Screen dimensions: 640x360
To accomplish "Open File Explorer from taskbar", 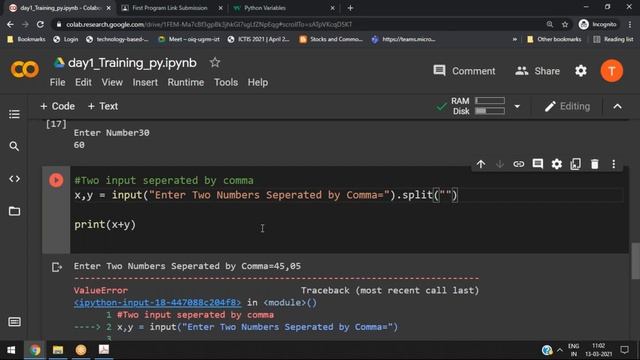I will click(x=58, y=350).
